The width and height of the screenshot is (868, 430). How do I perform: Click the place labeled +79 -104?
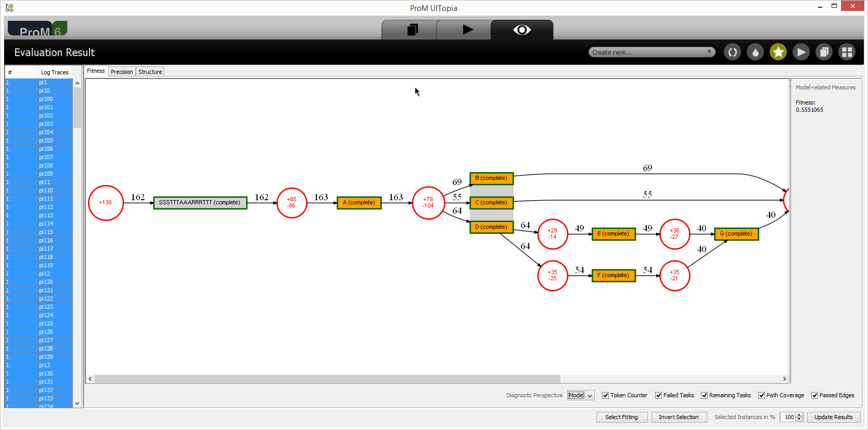[428, 203]
